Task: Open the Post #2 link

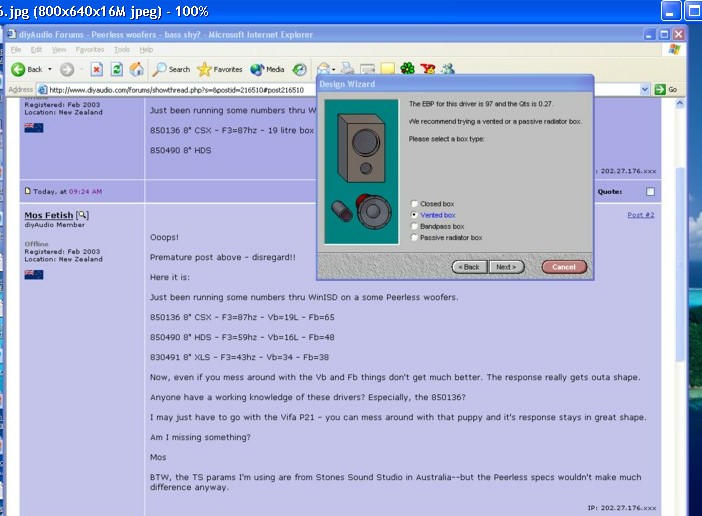Action: tap(641, 215)
